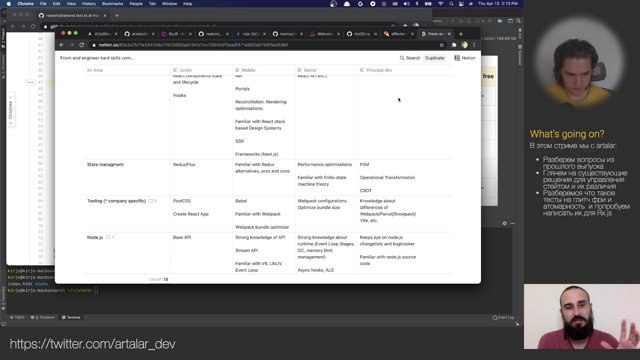
Task: Open Event Log in IDE status bar
Action: click(503, 317)
